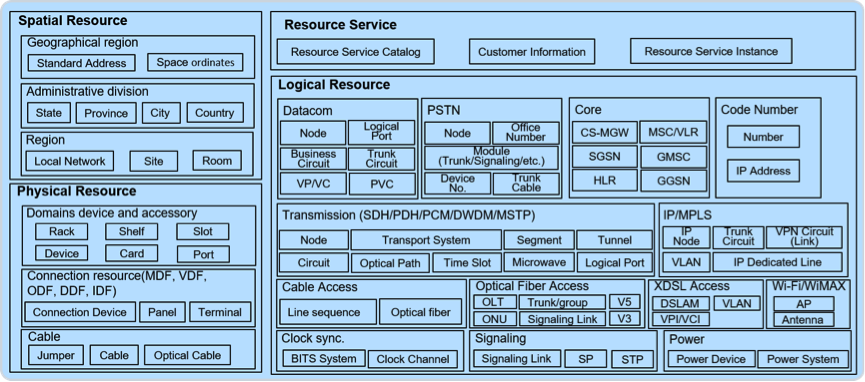Screen dimensions: 865x382
Task: Select the Optical Cable box
Action: coord(188,356)
